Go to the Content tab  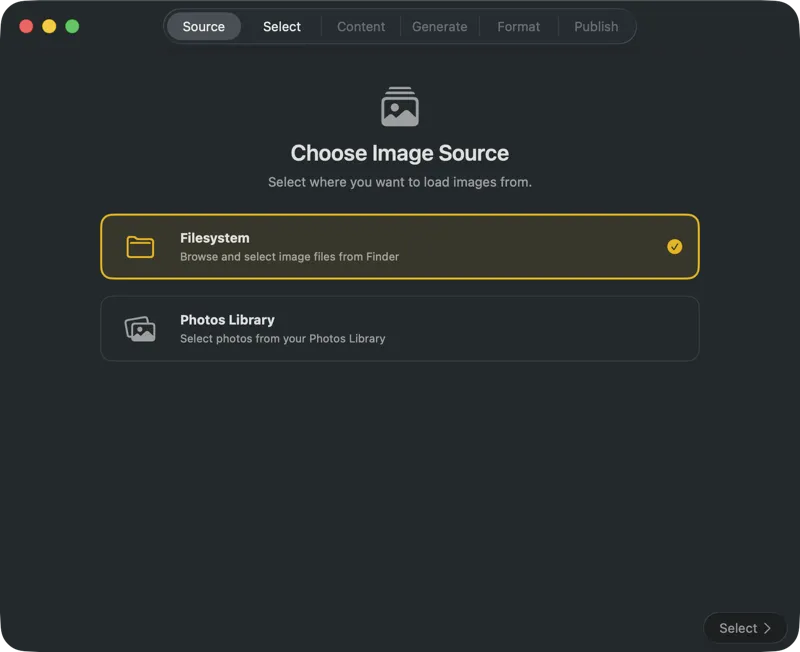pyautogui.click(x=361, y=27)
